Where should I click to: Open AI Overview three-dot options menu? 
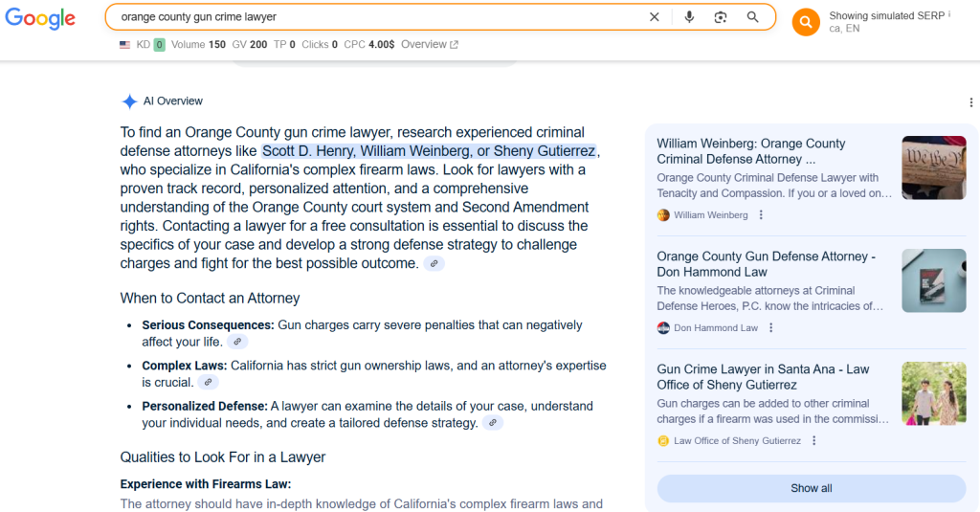click(x=970, y=102)
